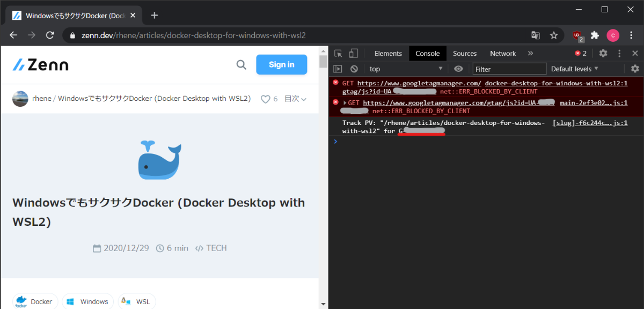Open the TECH category link
The width and height of the screenshot is (644, 309).
(211, 248)
